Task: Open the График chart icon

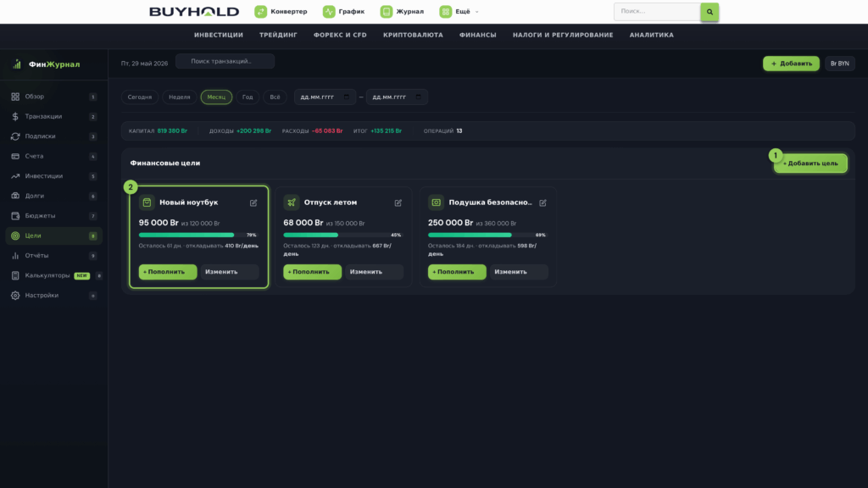Action: [x=329, y=12]
